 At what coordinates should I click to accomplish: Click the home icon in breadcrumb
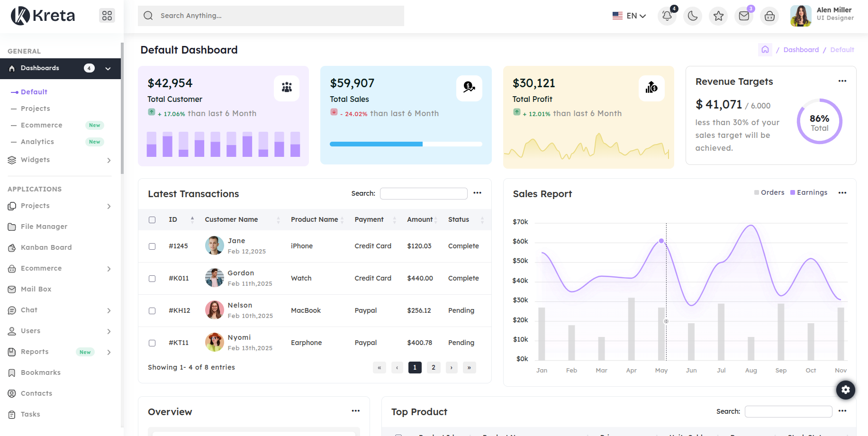pyautogui.click(x=765, y=50)
